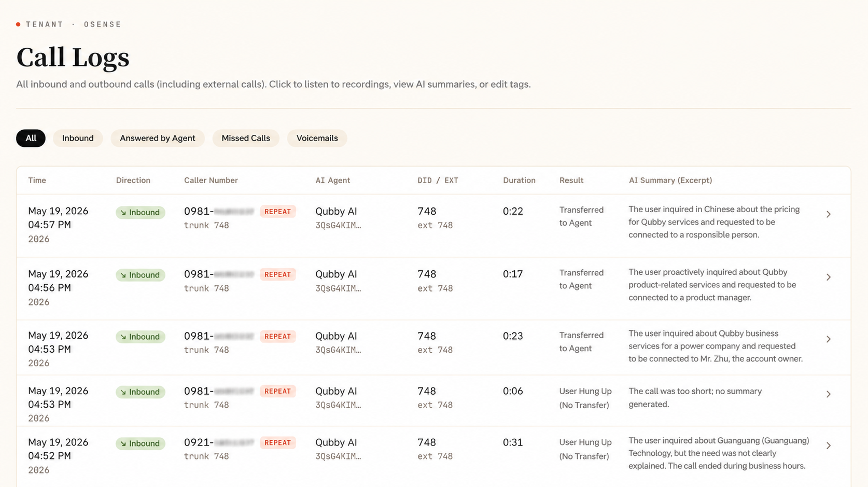Filter by Voicemails tab
Image resolution: width=868 pixels, height=487 pixels.
tap(317, 138)
